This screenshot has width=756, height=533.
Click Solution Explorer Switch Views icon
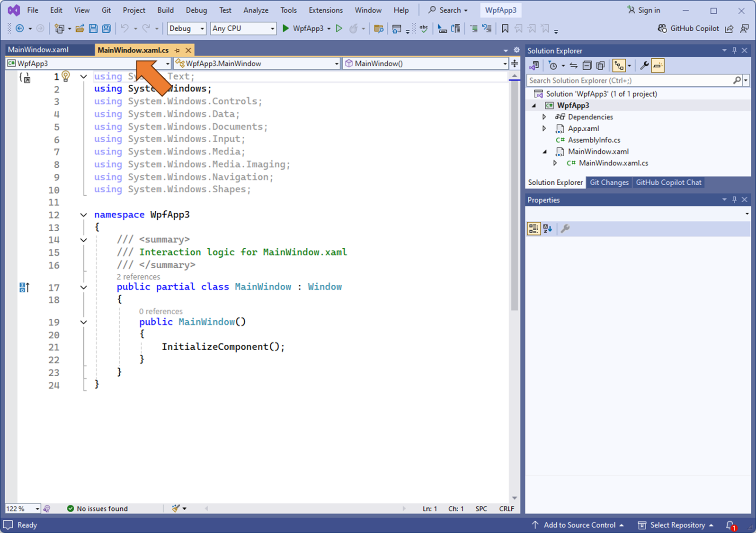point(534,65)
